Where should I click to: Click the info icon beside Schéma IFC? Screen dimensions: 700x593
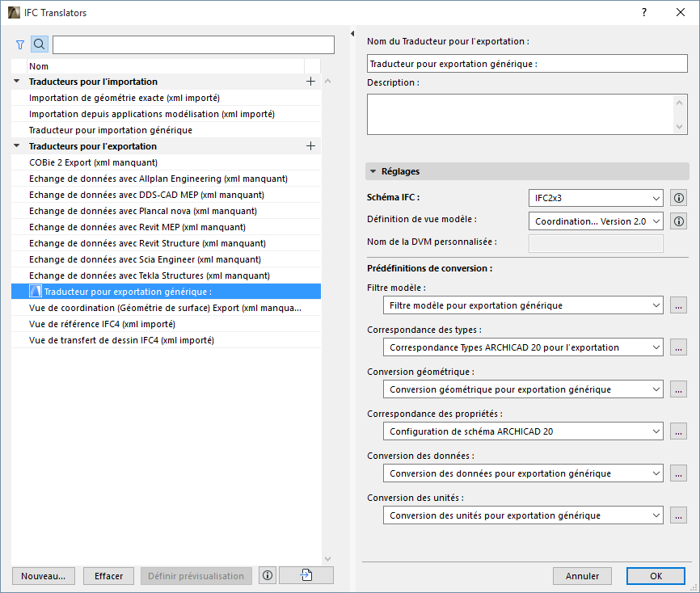coord(678,198)
